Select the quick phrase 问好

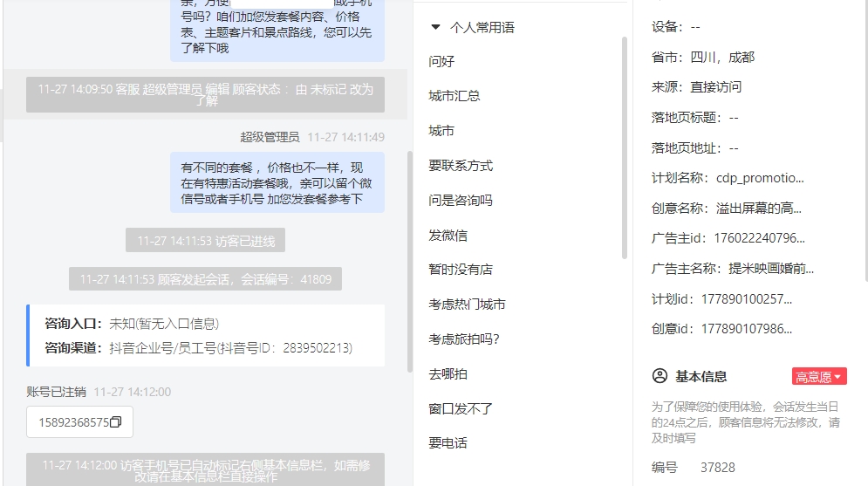pos(441,61)
